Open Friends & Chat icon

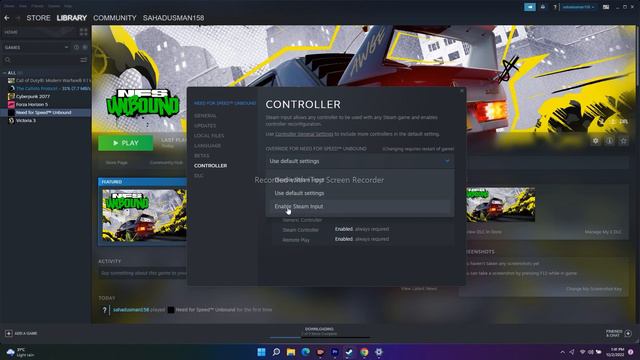pyautogui.click(x=628, y=333)
